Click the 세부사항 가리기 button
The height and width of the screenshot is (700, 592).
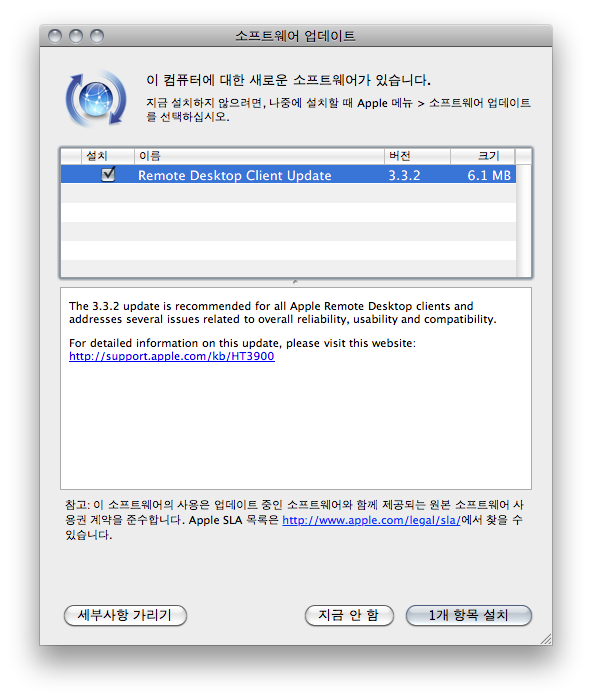point(125,615)
